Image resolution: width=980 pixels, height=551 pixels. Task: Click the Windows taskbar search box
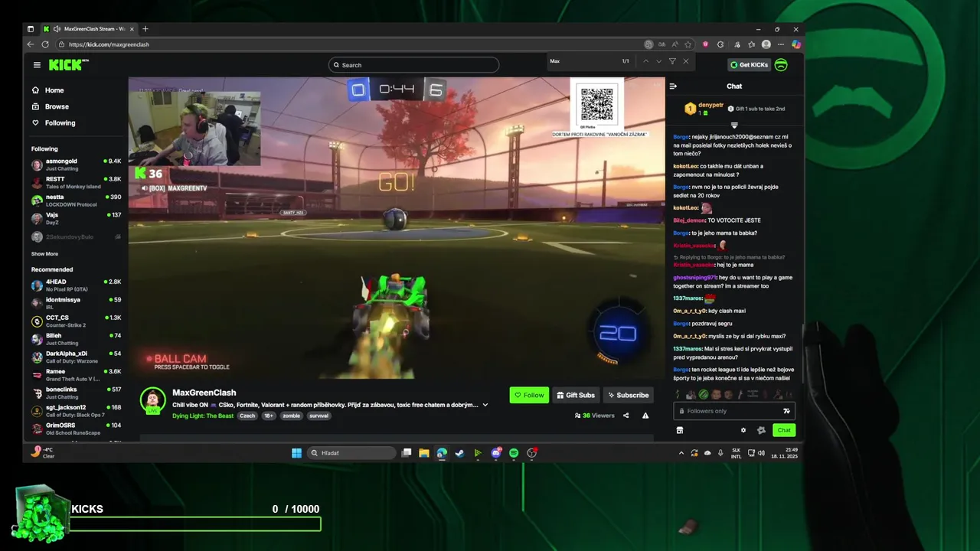352,453
